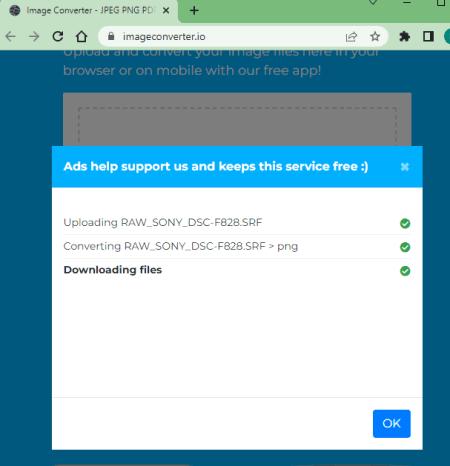The height and width of the screenshot is (466, 450).
Task: Click the Image Converter tab favicon
Action: click(x=15, y=11)
